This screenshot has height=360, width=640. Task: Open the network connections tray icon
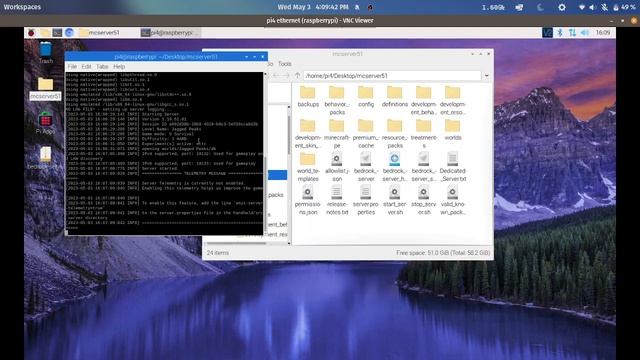click(572, 33)
